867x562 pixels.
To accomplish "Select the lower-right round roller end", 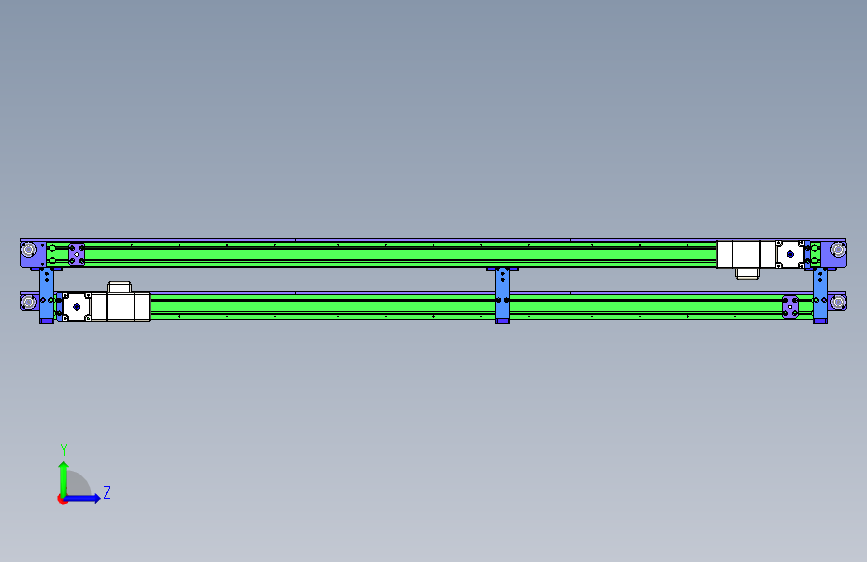I will click(838, 302).
